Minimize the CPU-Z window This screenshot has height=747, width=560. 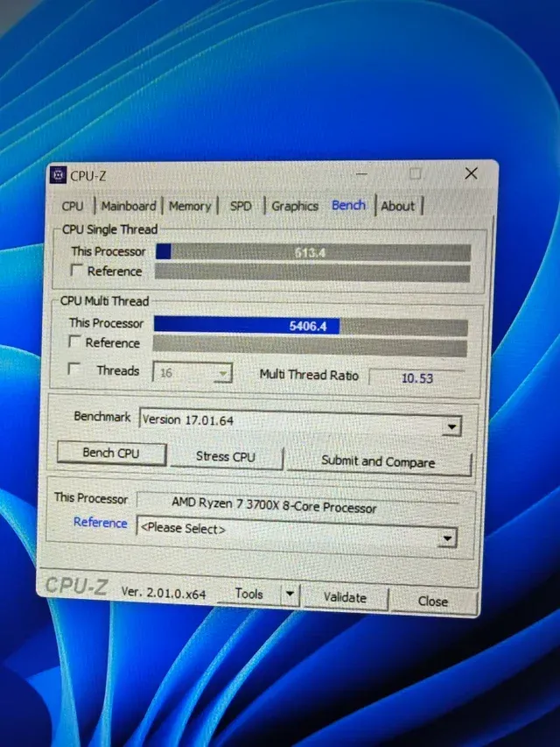tap(361, 174)
